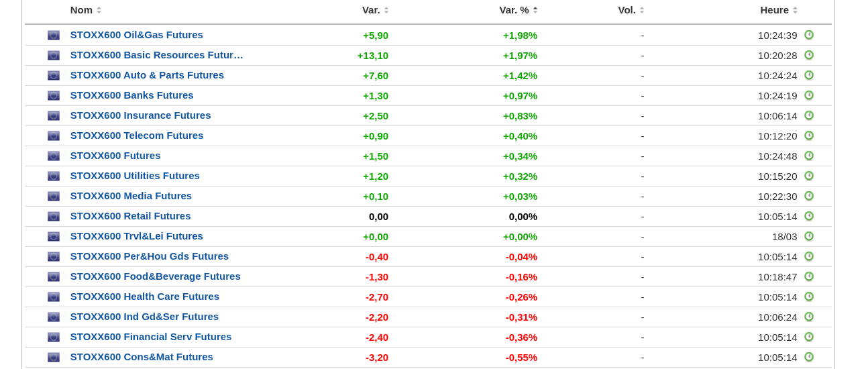Click the flag icon beside STOXX600 Media Futures
Screen dimensions: 868x369
point(54,197)
